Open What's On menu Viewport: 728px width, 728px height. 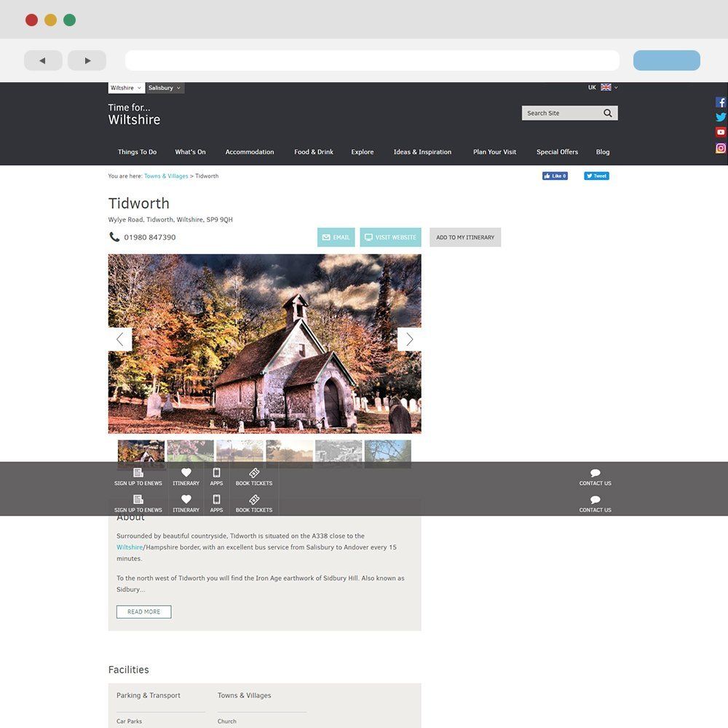coord(190,152)
